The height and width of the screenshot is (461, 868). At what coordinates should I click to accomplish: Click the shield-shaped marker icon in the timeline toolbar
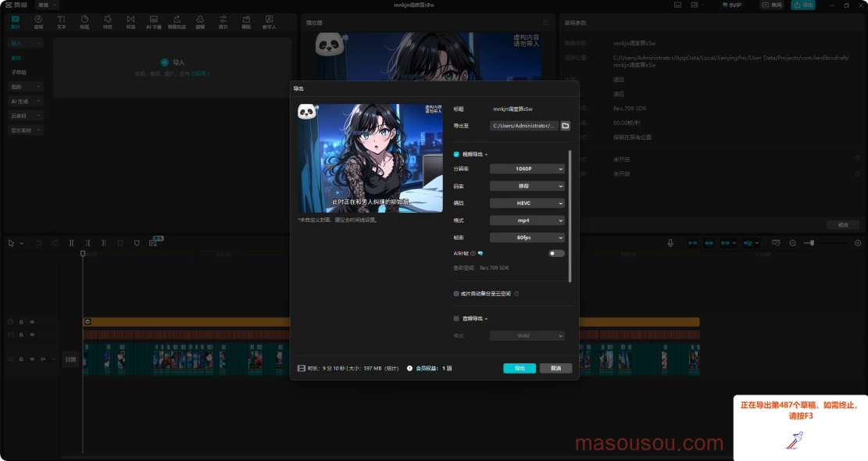click(x=137, y=243)
